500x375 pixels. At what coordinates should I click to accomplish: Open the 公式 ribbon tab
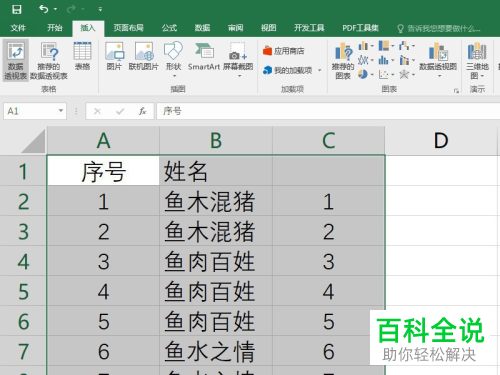[169, 28]
